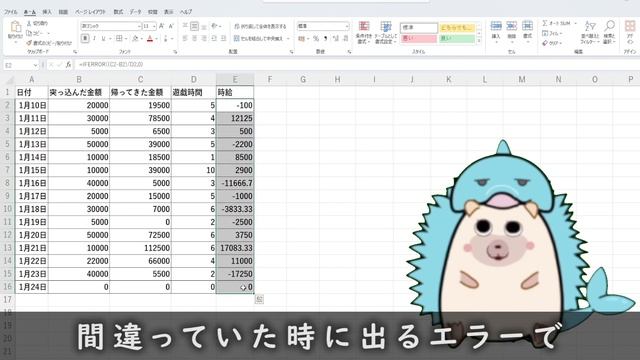Open Conditional Formatting menu
The image size is (640, 360).
tap(363, 32)
